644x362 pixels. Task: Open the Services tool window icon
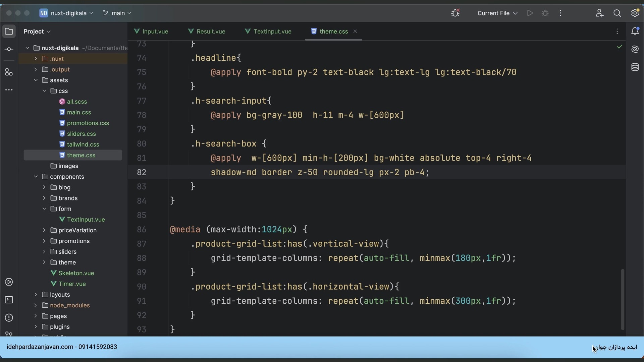[x=9, y=282]
